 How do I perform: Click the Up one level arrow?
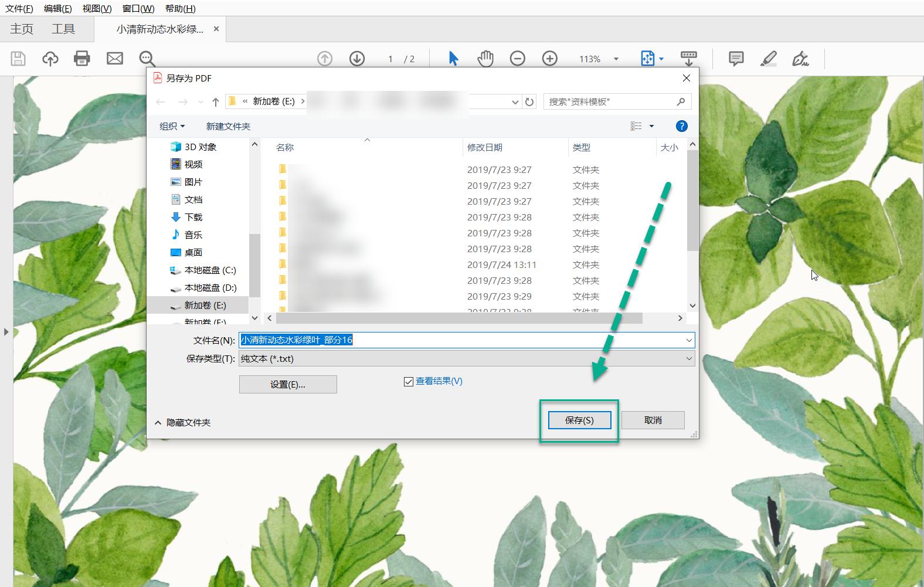[x=216, y=102]
